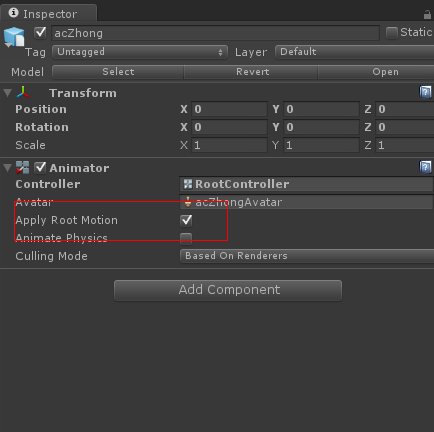Image resolution: width=434 pixels, height=432 pixels.
Task: Open the Untagged tag dropdown
Action: [140, 52]
